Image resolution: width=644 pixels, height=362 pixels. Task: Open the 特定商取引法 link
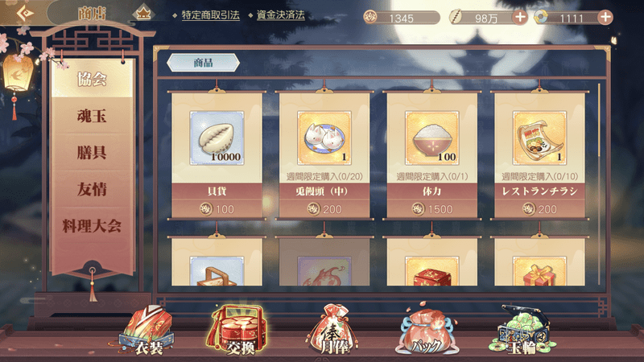210,15
